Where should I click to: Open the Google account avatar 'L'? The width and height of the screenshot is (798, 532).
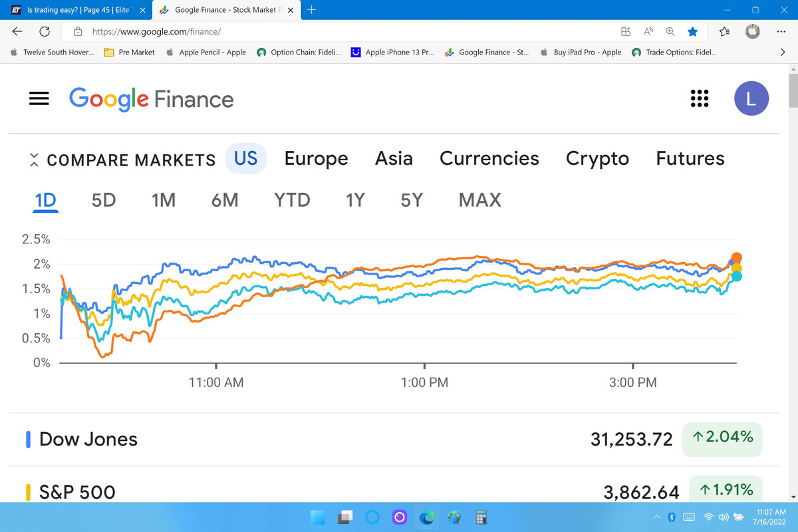(x=751, y=98)
